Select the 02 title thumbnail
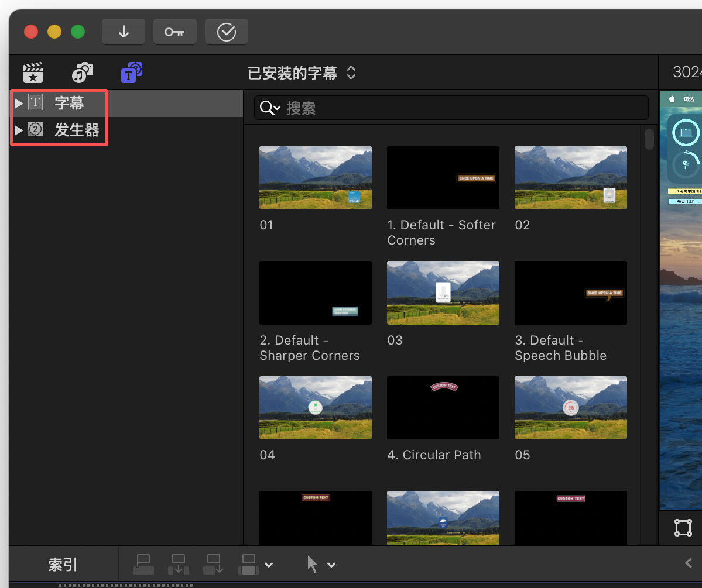This screenshot has height=588, width=702. tap(571, 178)
